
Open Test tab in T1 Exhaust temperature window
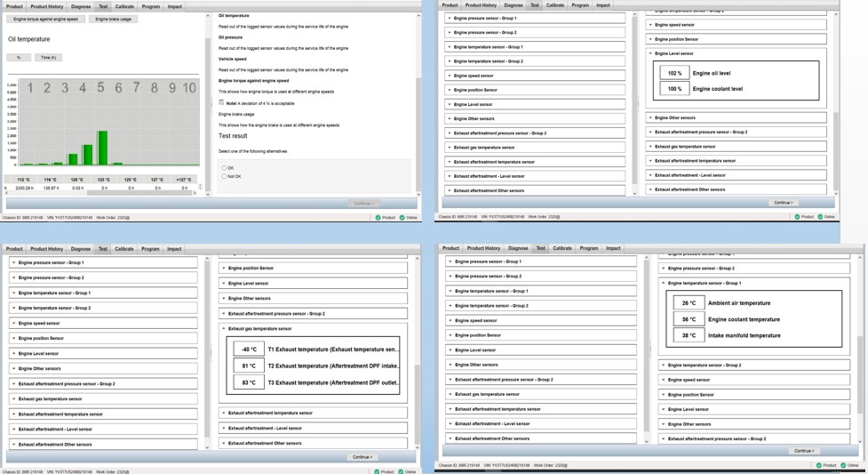click(x=103, y=249)
